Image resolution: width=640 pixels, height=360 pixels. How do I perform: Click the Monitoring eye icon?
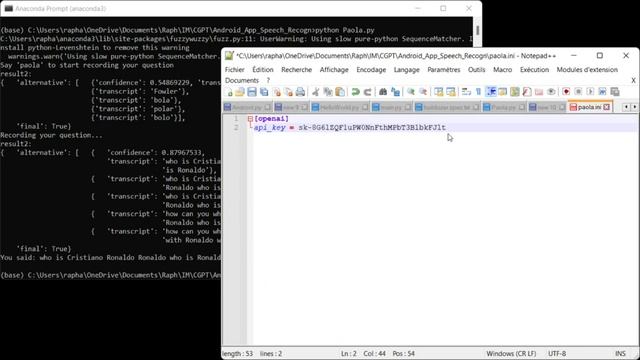tap(551, 92)
